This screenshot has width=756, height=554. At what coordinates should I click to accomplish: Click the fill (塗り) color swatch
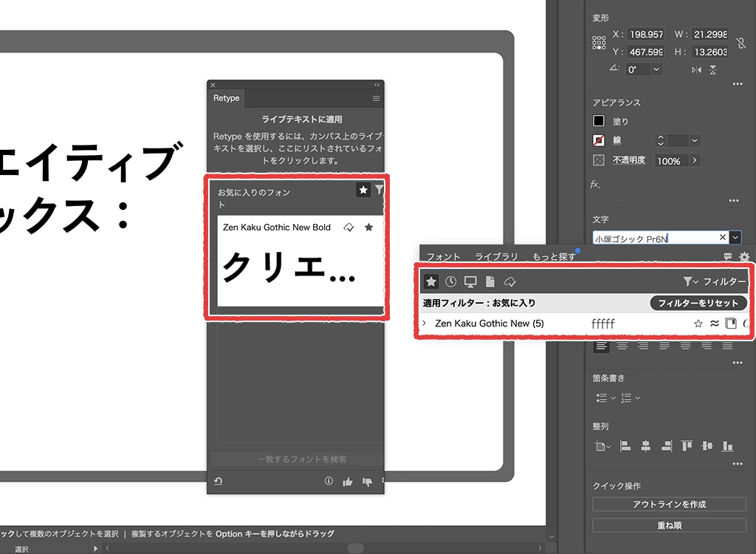point(599,121)
